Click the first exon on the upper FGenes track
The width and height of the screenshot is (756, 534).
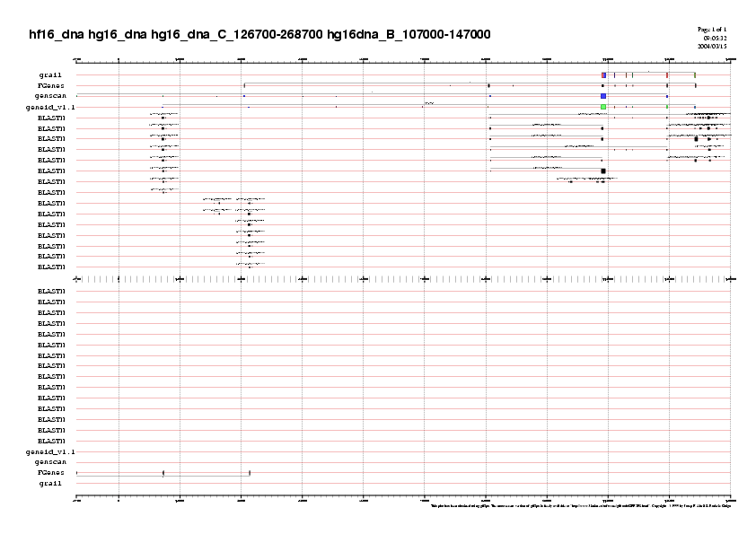coord(244,85)
